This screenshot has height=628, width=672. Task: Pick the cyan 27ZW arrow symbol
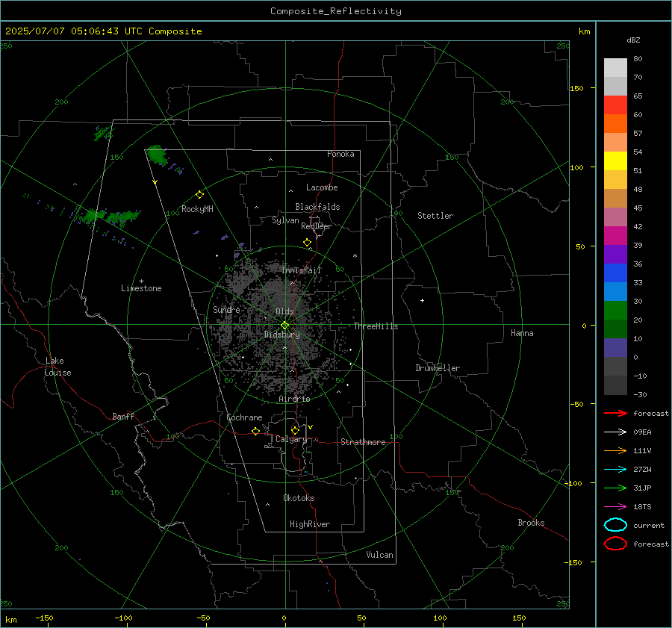pyautogui.click(x=615, y=469)
